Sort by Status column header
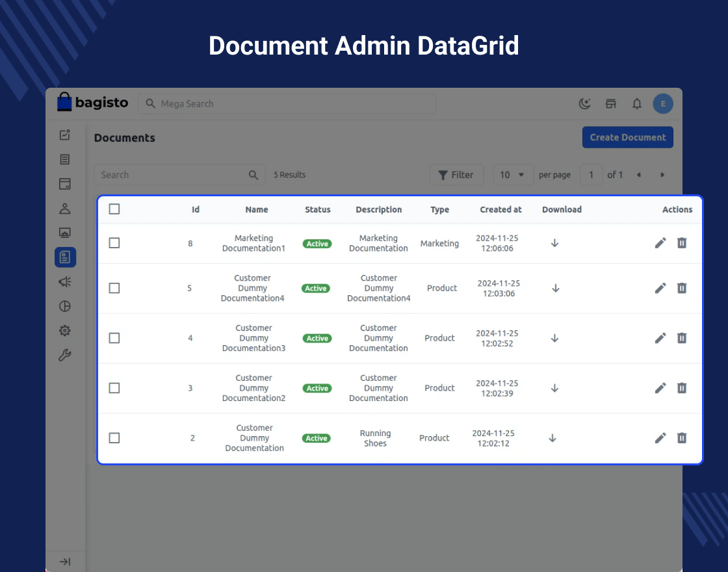This screenshot has width=728, height=572. pos(318,209)
